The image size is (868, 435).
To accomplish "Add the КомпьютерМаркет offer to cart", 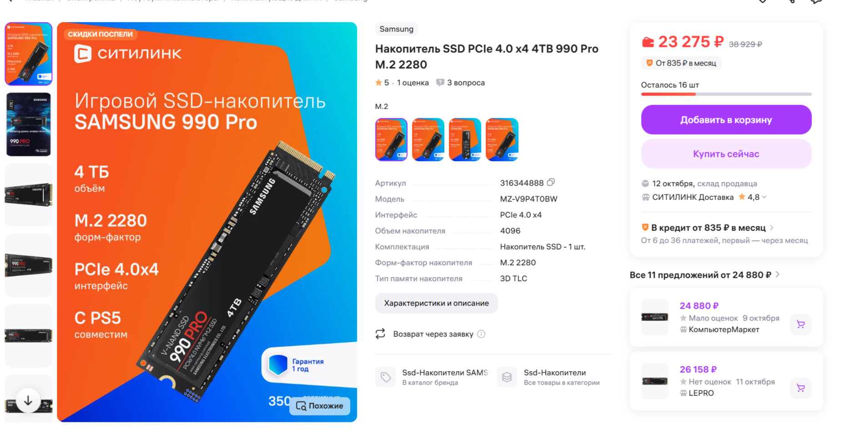I will point(801,324).
